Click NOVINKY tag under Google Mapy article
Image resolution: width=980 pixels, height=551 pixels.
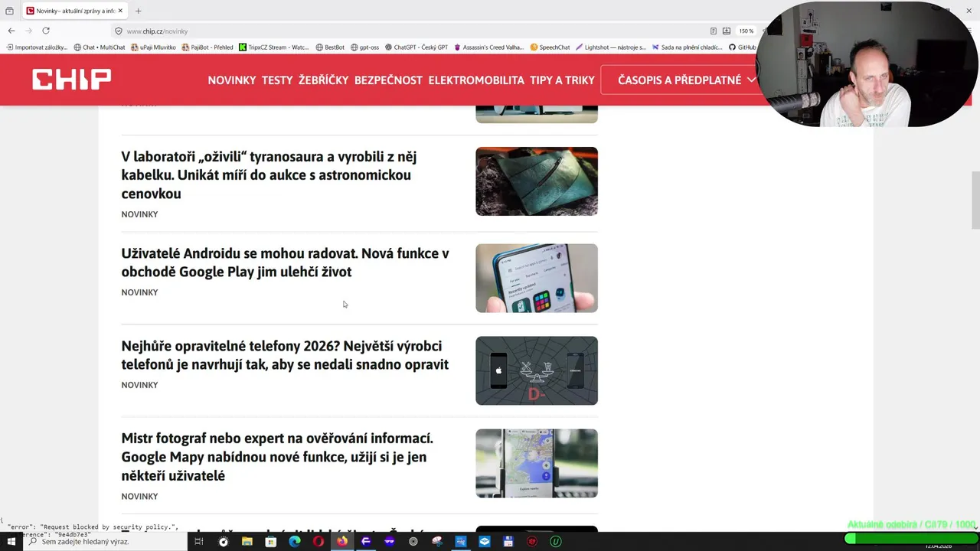point(139,497)
